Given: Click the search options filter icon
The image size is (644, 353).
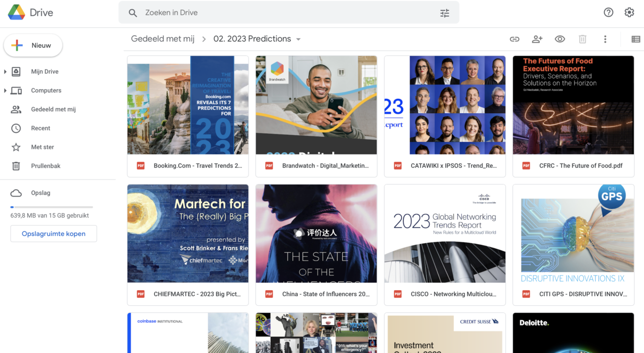Looking at the screenshot, I should click(x=444, y=13).
